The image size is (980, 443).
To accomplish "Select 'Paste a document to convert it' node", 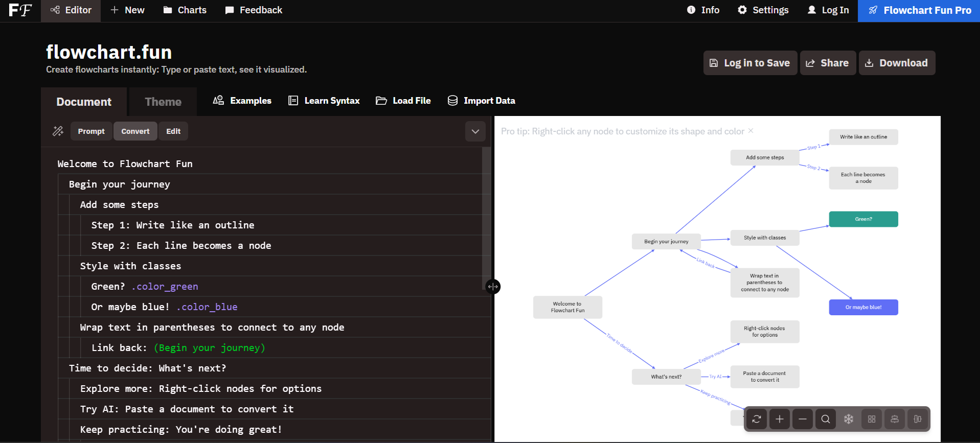I will click(x=765, y=377).
